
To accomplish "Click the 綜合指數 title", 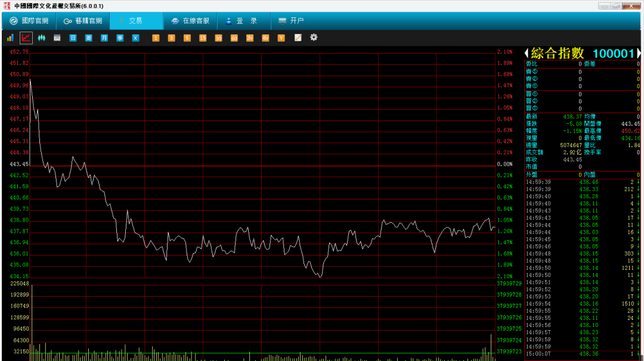I will point(558,53).
